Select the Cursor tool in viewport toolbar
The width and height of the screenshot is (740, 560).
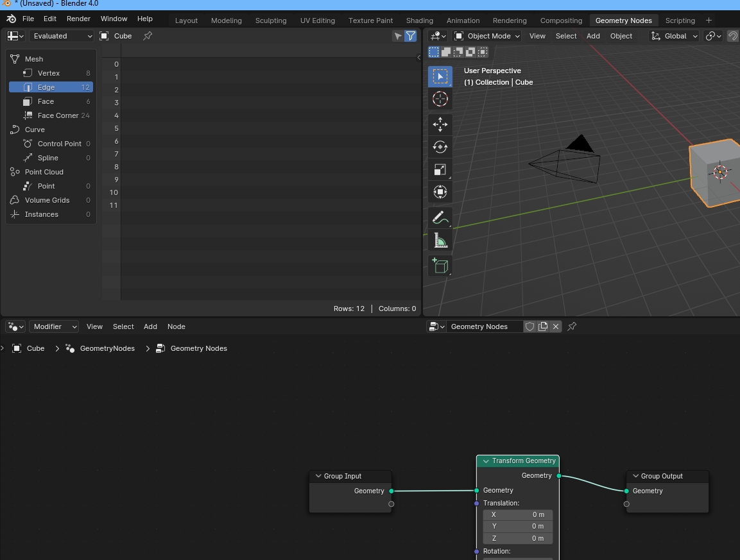[x=440, y=99]
